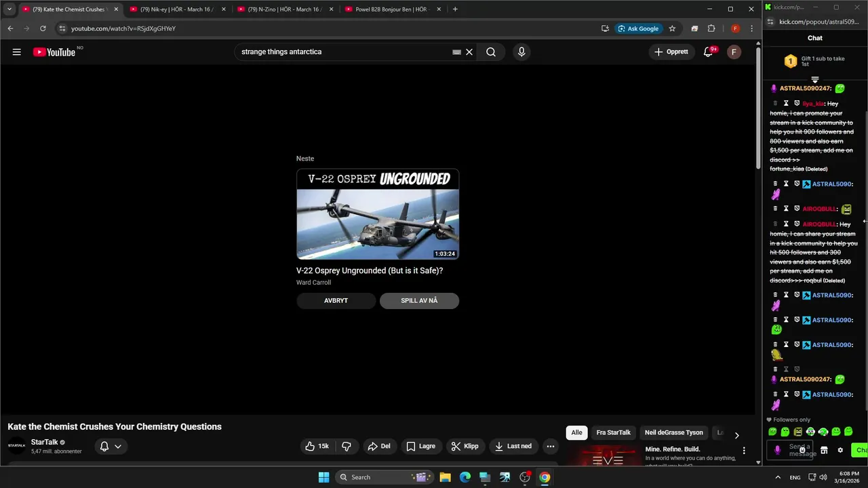Switch to N-Zino HÖR tab
The image size is (868, 488).
click(284, 9)
